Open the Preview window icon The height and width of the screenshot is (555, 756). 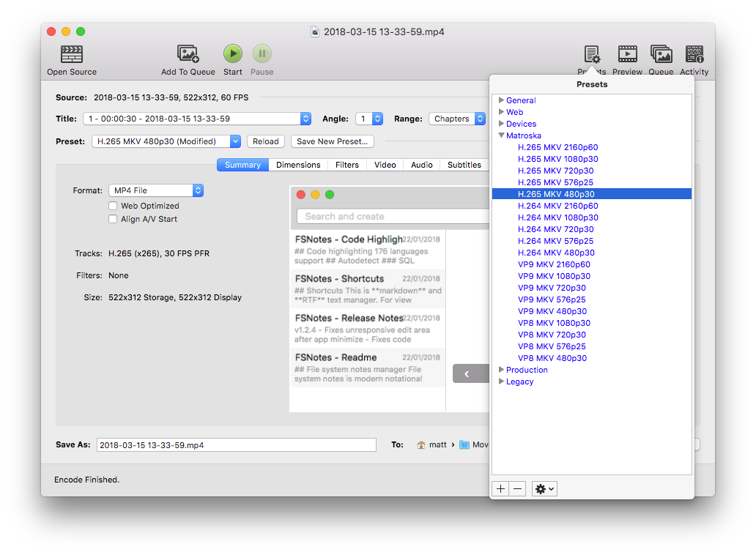627,54
